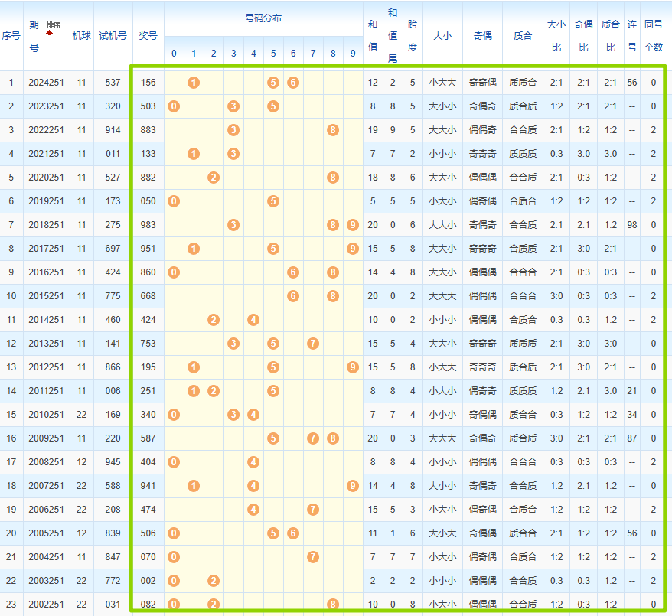Click issue number 2024251
This screenshot has width=672, height=616.
point(46,83)
